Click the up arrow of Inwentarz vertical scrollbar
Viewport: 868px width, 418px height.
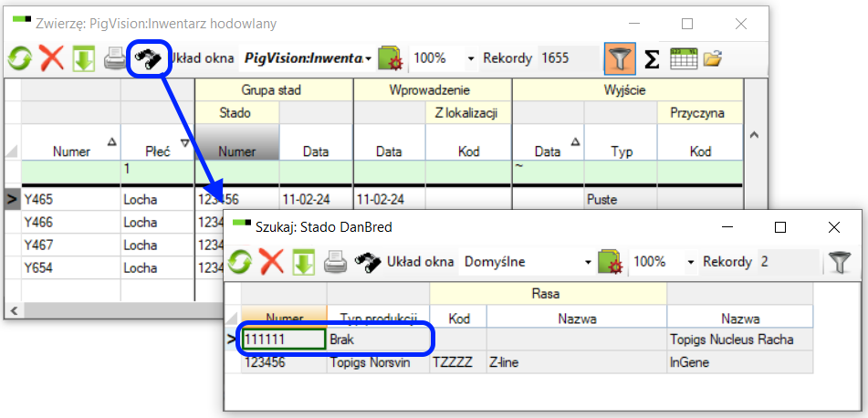pyautogui.click(x=756, y=134)
